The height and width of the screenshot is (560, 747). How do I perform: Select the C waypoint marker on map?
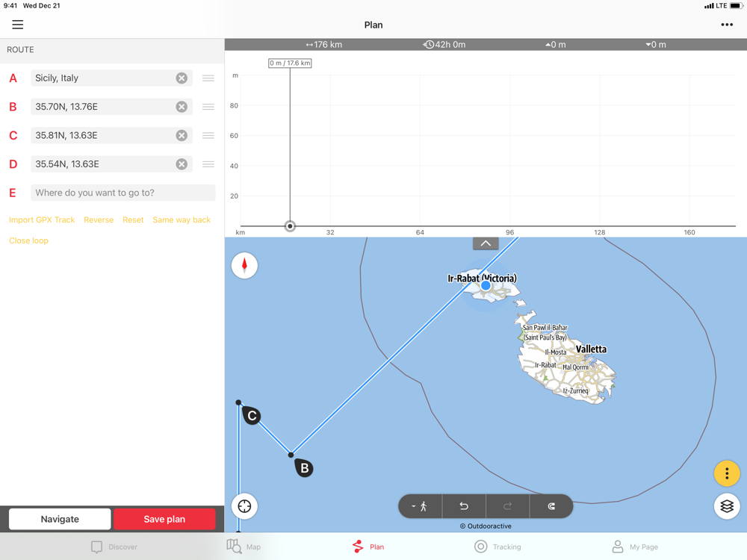(252, 416)
